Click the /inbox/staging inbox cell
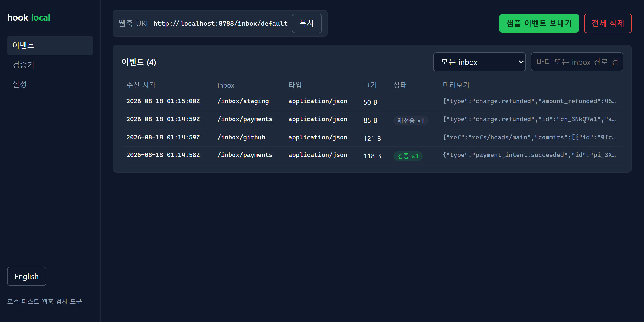The height and width of the screenshot is (322, 644). [x=243, y=101]
